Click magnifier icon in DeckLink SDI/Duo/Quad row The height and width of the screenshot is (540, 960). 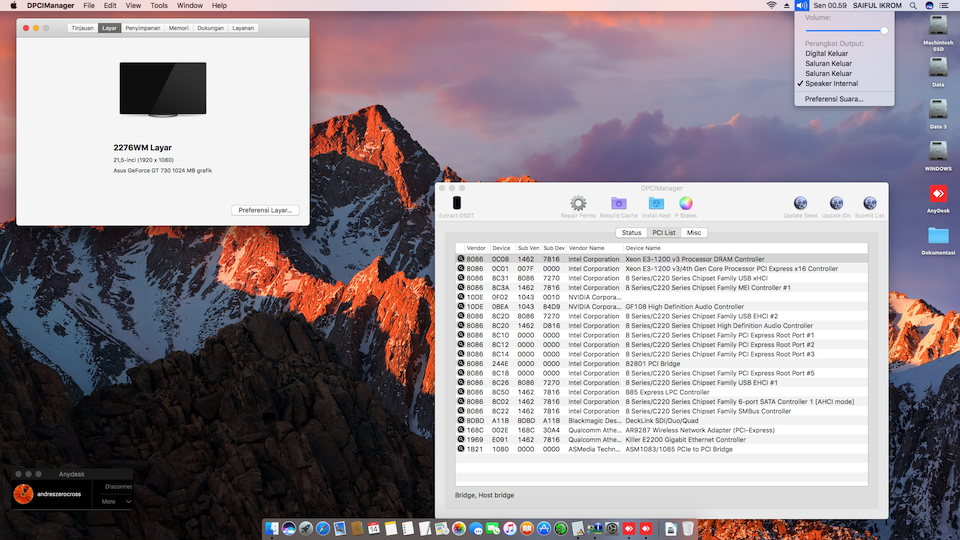coord(461,421)
